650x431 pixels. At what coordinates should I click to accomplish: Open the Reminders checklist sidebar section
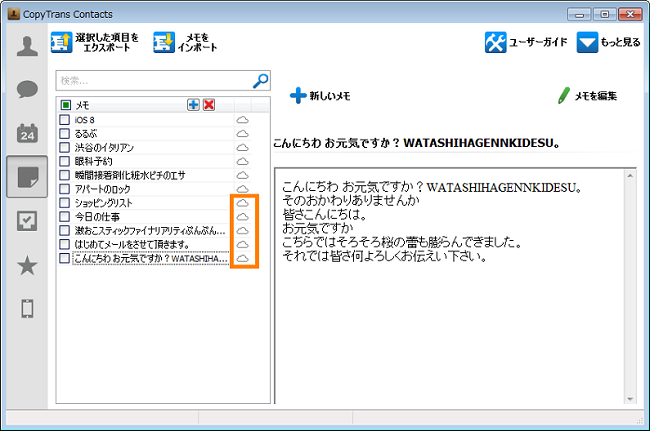pos(27,221)
